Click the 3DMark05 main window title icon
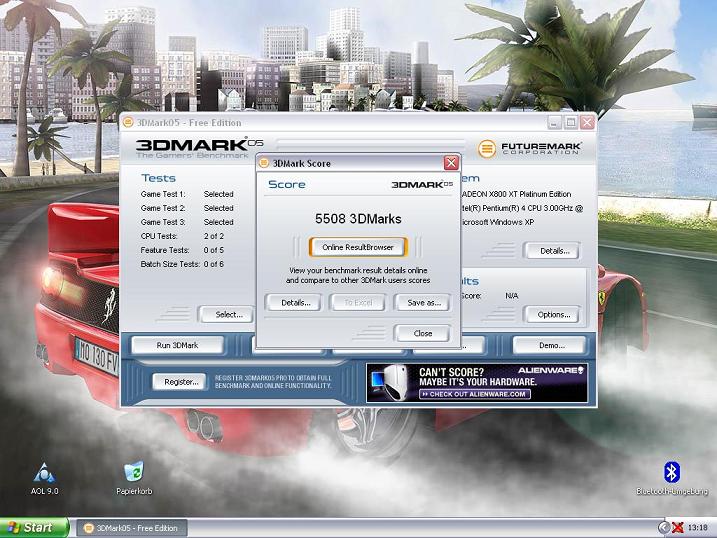This screenshot has height=538, width=717. [128, 123]
